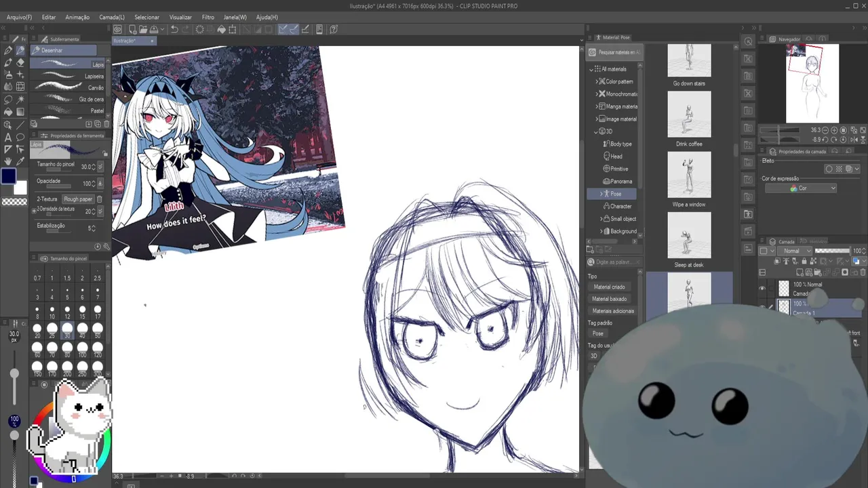Delete layer with trash icon
This screenshot has height=488, width=868.
863,272
